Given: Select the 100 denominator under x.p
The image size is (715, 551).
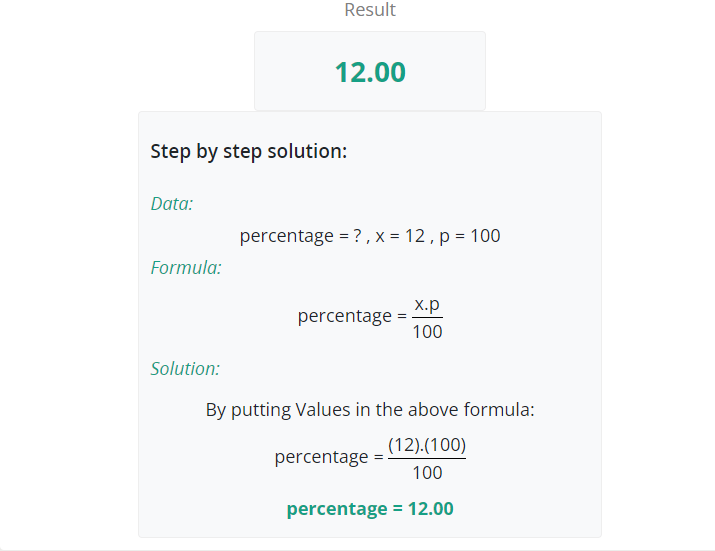Looking at the screenshot, I should click(427, 332).
